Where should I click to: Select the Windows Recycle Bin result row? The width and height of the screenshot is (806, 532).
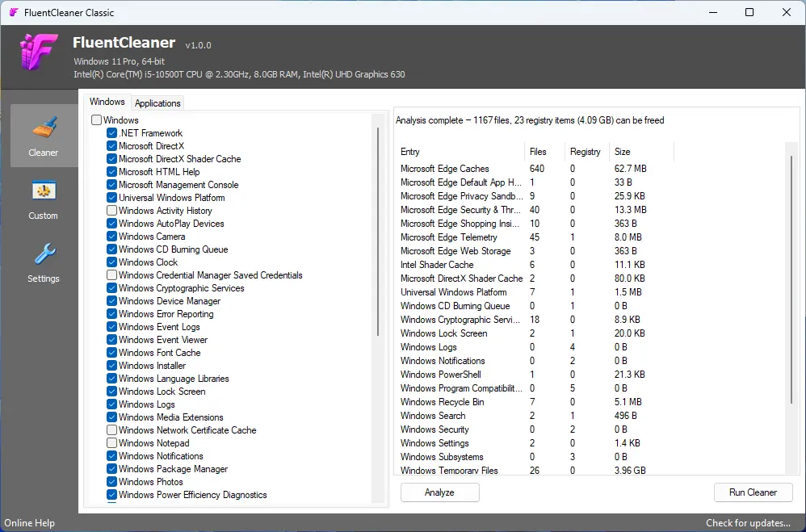(535, 402)
